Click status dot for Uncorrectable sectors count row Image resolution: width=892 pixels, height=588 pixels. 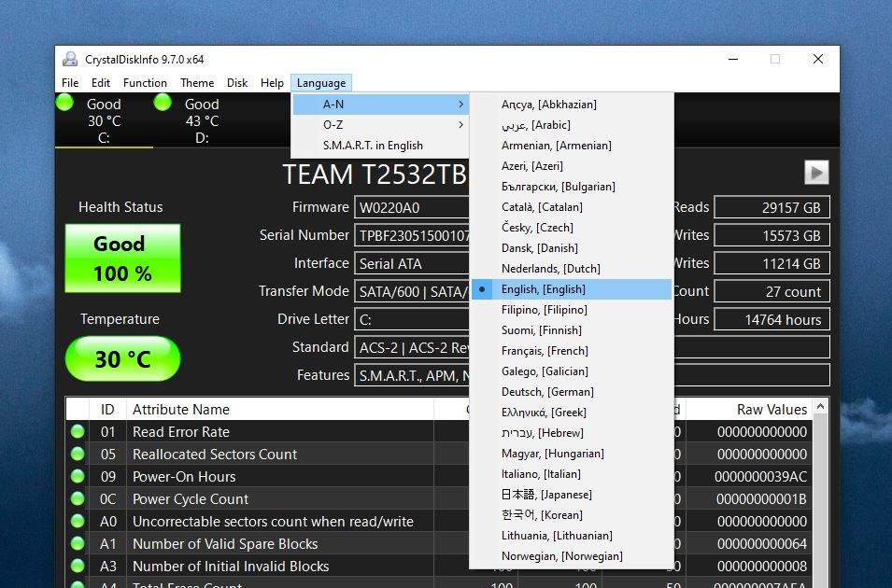78,521
